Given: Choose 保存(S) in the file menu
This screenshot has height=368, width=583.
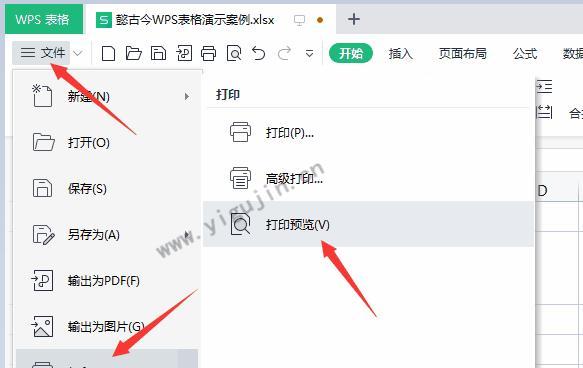Looking at the screenshot, I should 107,188.
